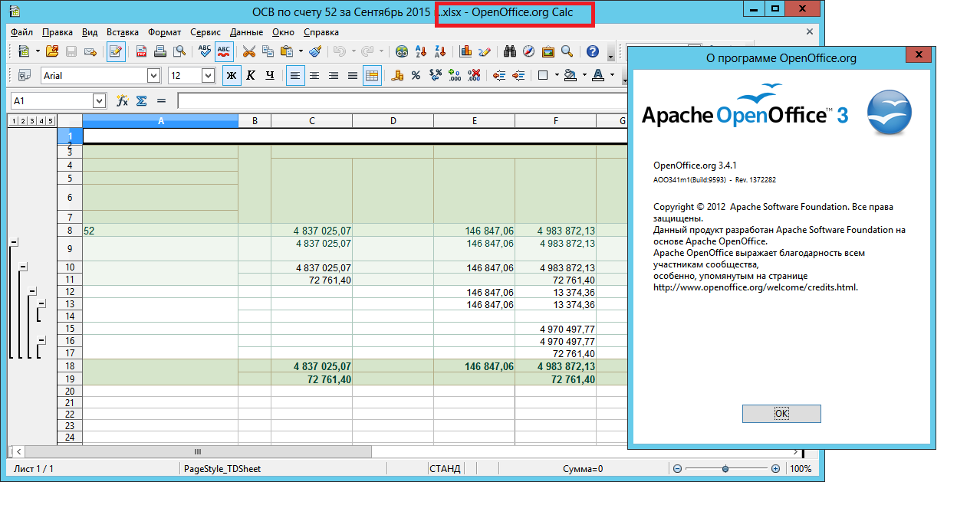Toggle Merge Cells
Screen dimensions: 980x518
coord(372,75)
